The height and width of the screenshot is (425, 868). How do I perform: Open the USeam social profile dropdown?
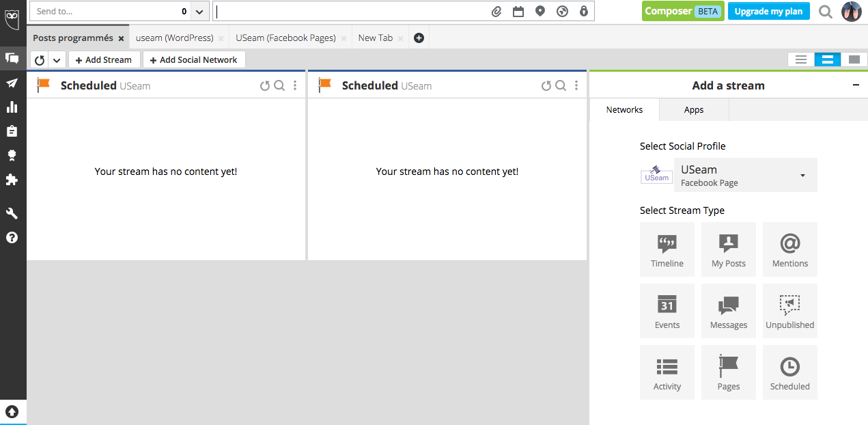click(744, 176)
